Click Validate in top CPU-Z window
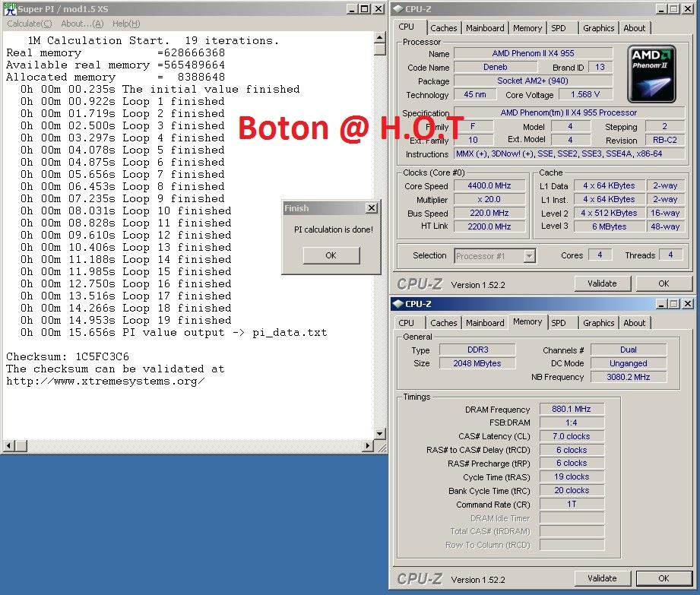Screen dimensions: 700x595 click(602, 283)
